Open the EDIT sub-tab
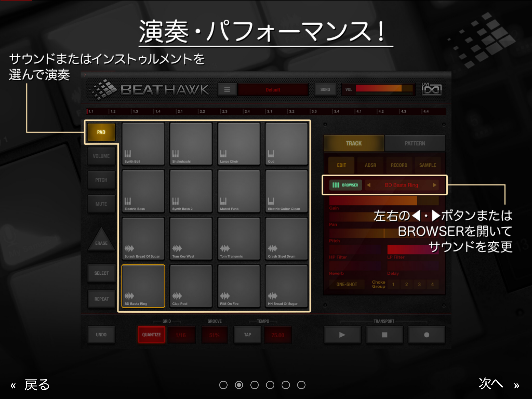This screenshot has height=399, width=532. tap(341, 165)
